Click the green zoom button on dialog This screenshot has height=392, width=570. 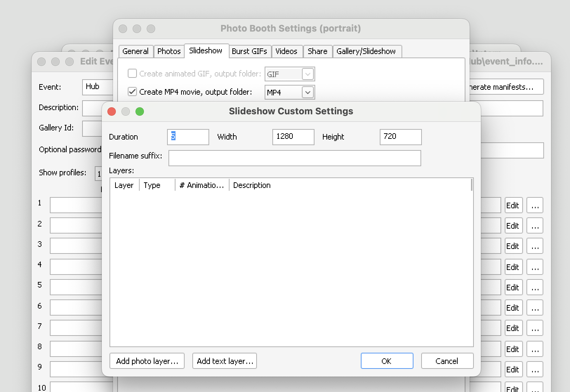coord(140,111)
